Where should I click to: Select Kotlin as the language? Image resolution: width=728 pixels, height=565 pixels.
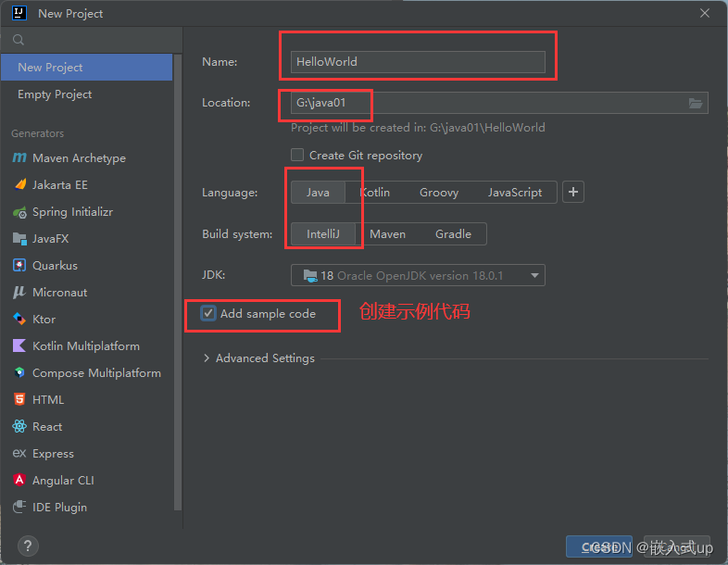point(375,193)
